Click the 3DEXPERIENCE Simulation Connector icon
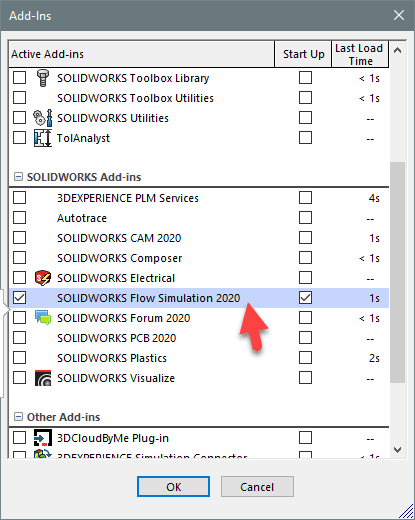The width and height of the screenshot is (415, 520). coord(43,454)
